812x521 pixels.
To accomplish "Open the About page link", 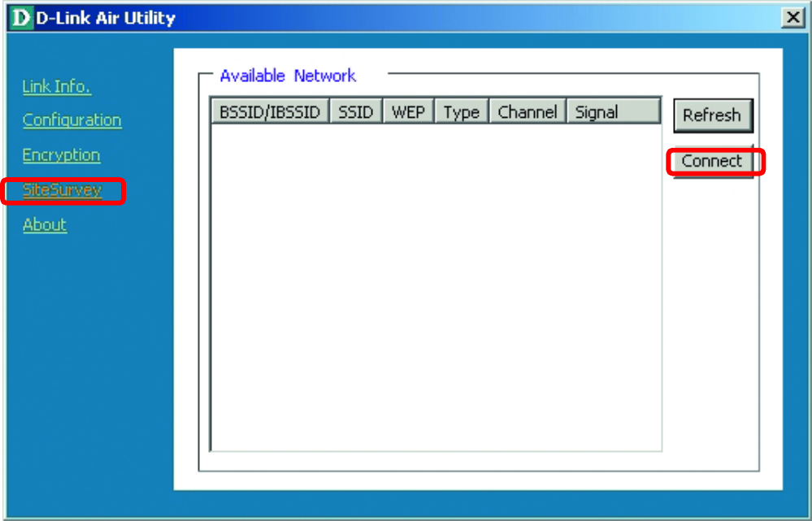I will [45, 225].
